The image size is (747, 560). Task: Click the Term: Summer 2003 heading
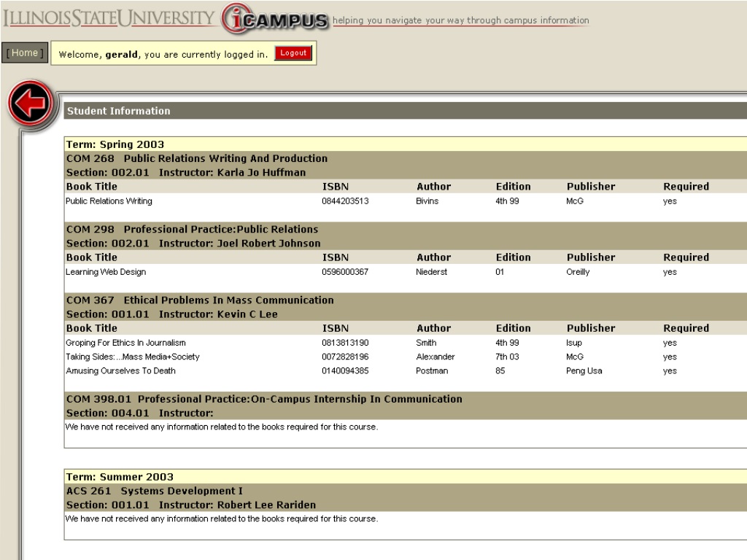[120, 477]
